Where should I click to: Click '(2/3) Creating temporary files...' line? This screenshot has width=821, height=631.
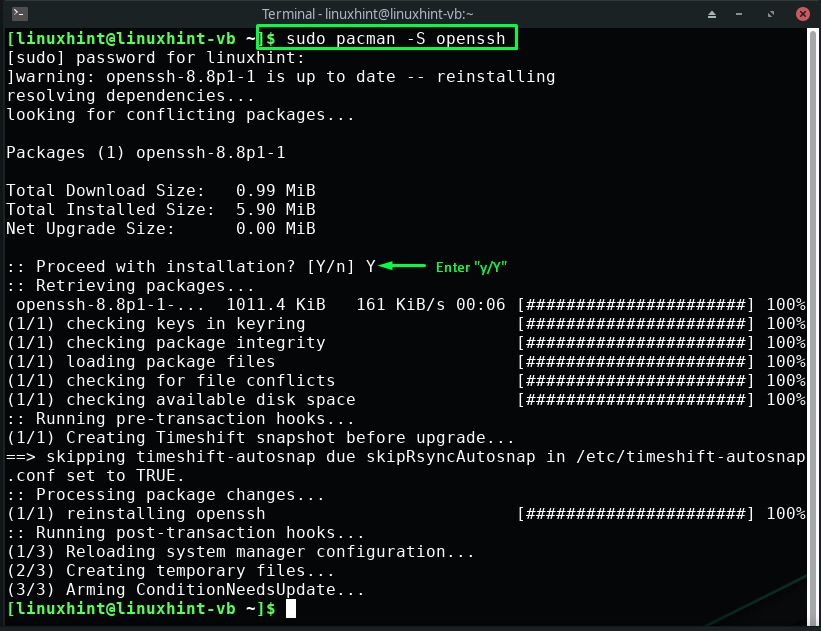tap(171, 571)
